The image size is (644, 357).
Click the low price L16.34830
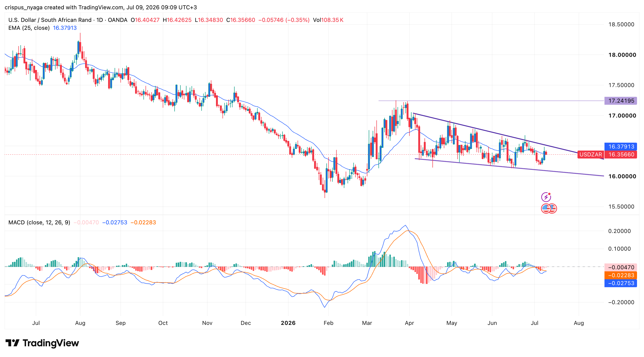(x=209, y=20)
